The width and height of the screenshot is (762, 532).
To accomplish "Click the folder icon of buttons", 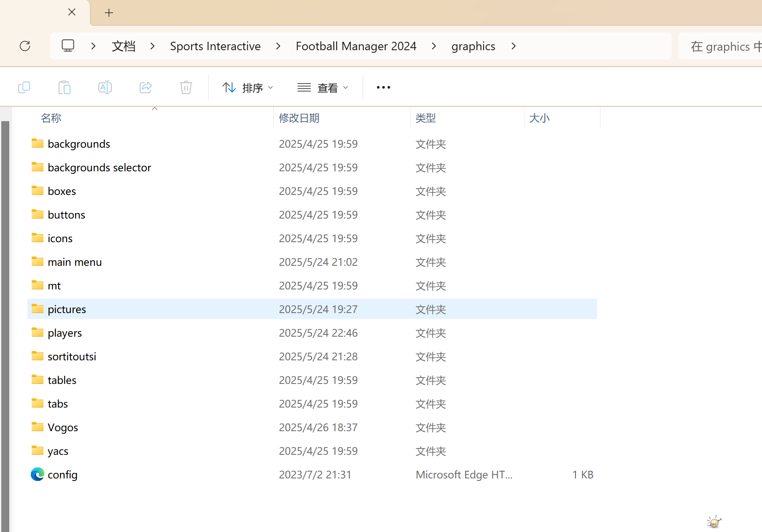I will click(38, 214).
